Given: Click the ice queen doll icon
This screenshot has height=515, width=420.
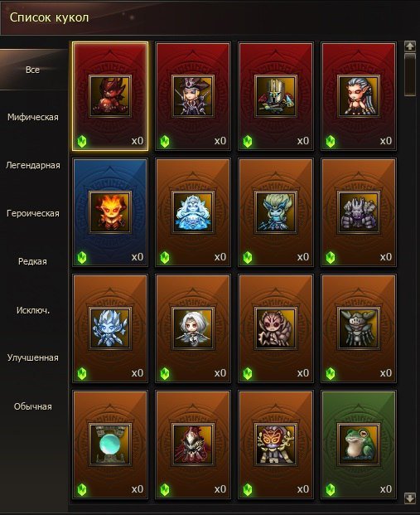Looking at the screenshot, I should (193, 212).
